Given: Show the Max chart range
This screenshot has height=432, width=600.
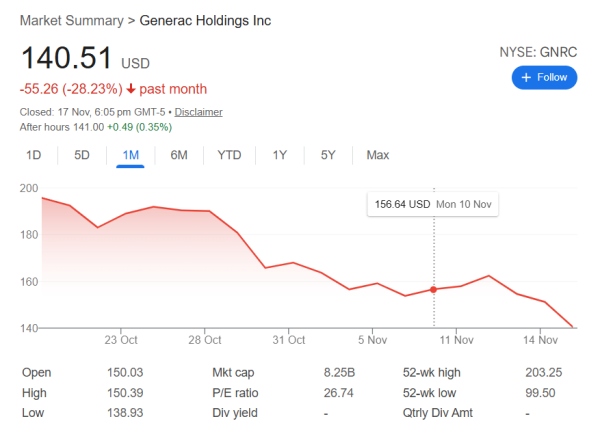Looking at the screenshot, I should (x=378, y=155).
